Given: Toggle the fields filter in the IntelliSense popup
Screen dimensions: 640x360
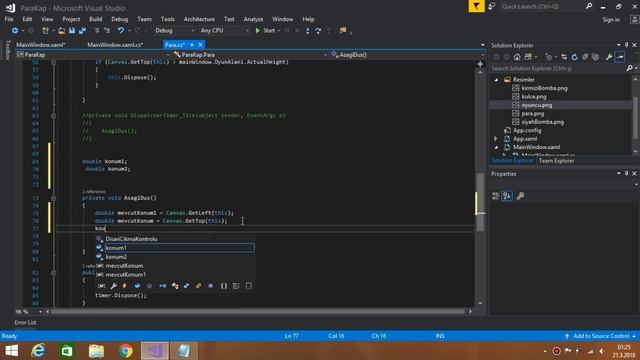Looking at the screenshot, I should click(137, 286).
